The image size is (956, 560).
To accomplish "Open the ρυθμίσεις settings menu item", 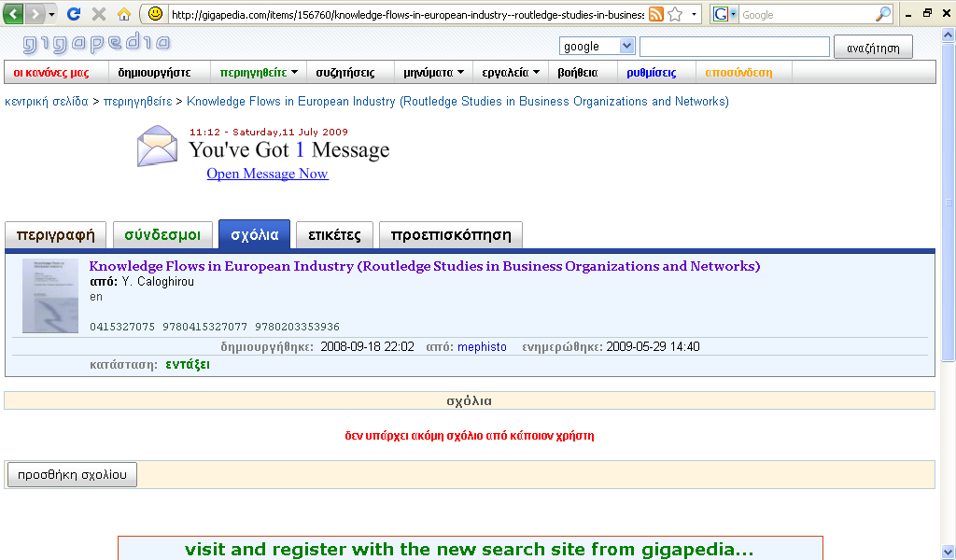I will pos(651,73).
